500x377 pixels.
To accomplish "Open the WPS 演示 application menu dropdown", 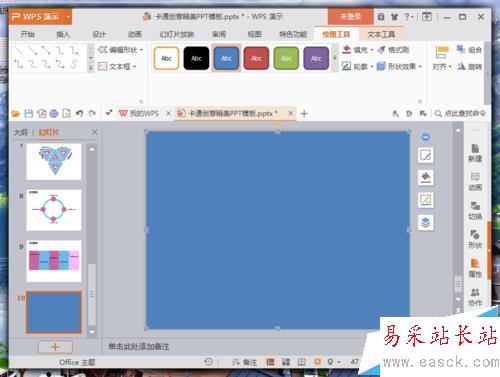I will [68, 17].
